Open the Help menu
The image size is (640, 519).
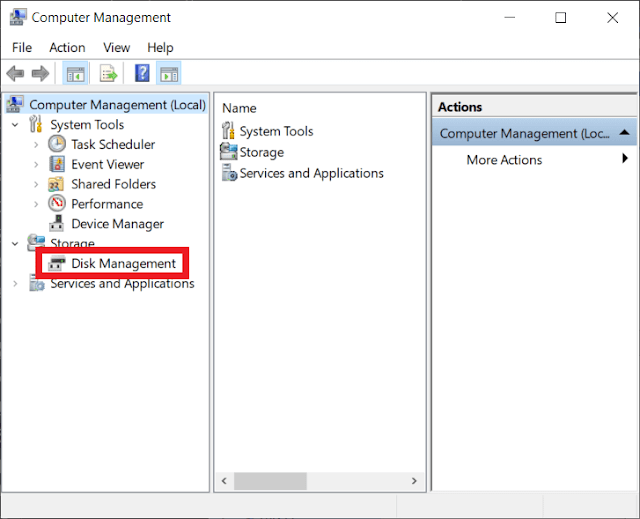tap(160, 48)
